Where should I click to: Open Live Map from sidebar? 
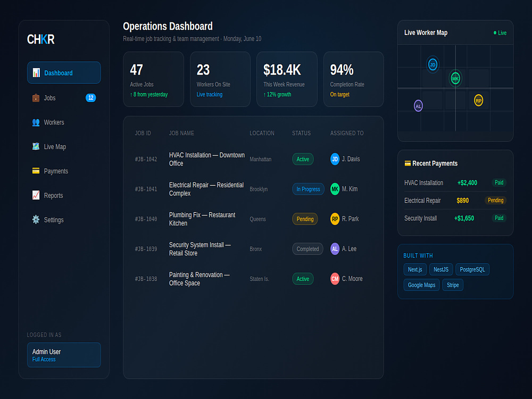(x=64, y=147)
